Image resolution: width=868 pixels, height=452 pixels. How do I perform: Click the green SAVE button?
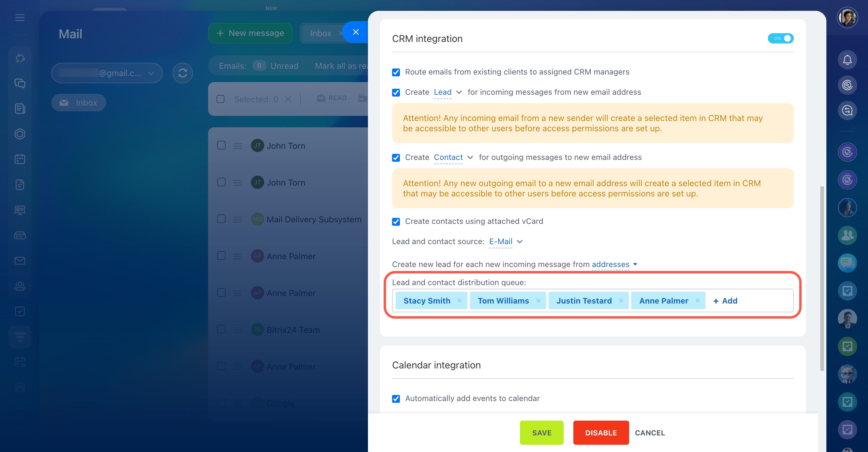541,432
